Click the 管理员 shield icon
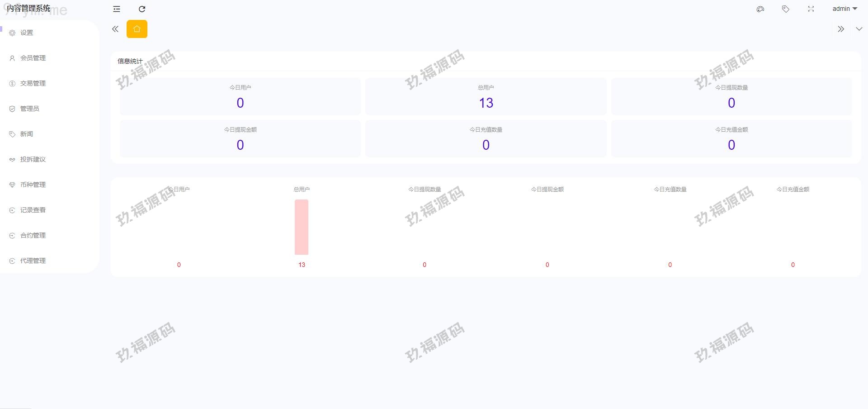This screenshot has height=409, width=868. point(12,109)
